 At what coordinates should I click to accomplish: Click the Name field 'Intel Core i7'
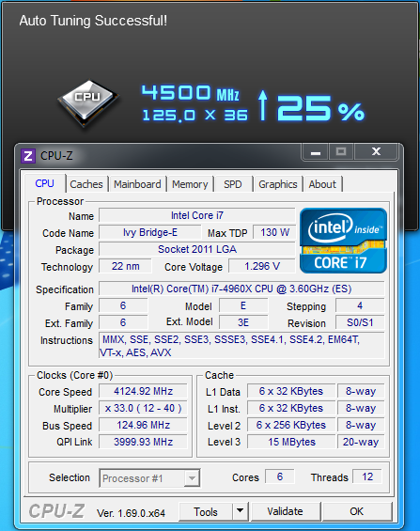pyautogui.click(x=197, y=215)
